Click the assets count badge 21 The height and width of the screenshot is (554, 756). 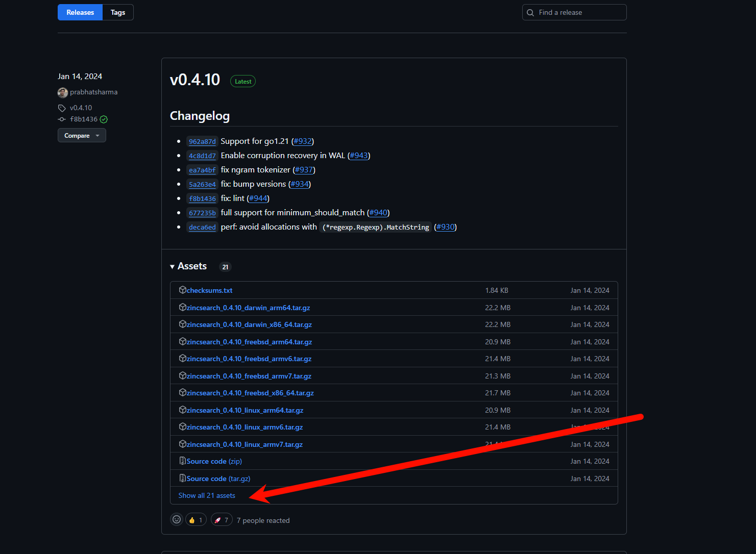(x=225, y=267)
